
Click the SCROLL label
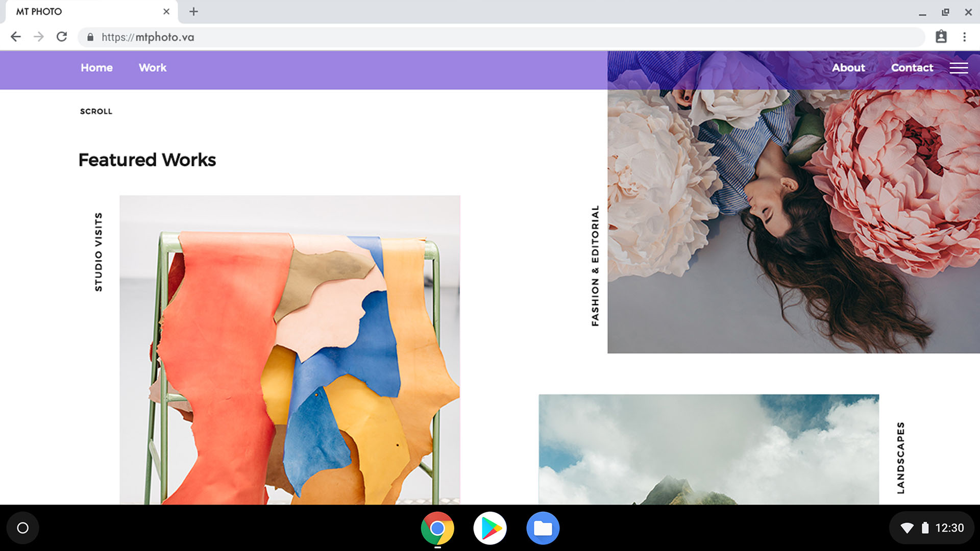click(x=96, y=111)
